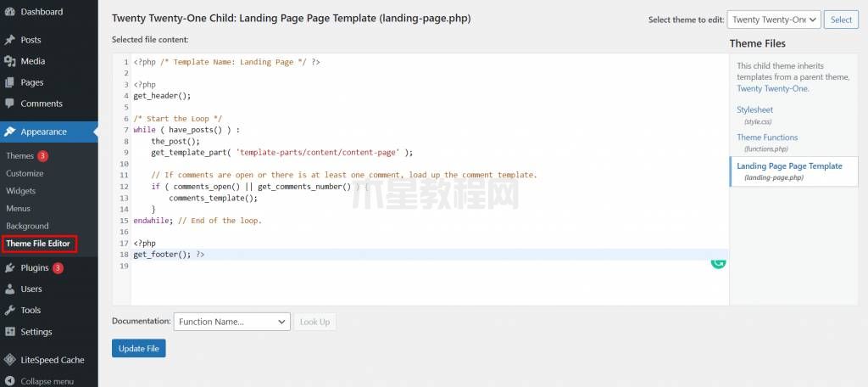Click the Plugins update count badge
Screen dimensions: 868x387
click(x=58, y=268)
